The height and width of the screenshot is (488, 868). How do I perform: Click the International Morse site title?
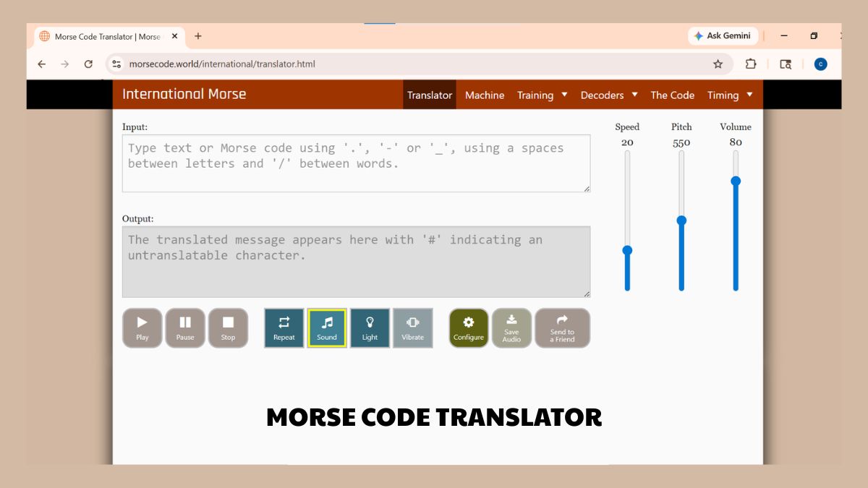coord(184,94)
